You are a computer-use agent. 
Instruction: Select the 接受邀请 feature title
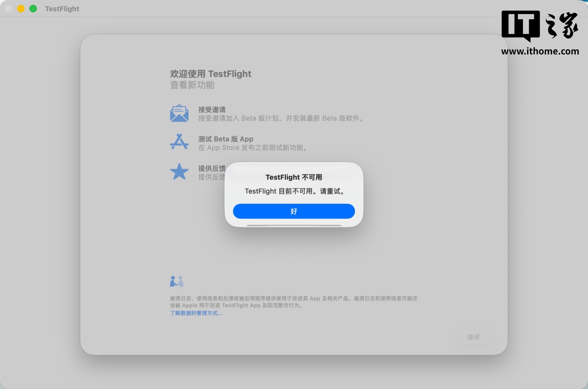[x=212, y=109]
